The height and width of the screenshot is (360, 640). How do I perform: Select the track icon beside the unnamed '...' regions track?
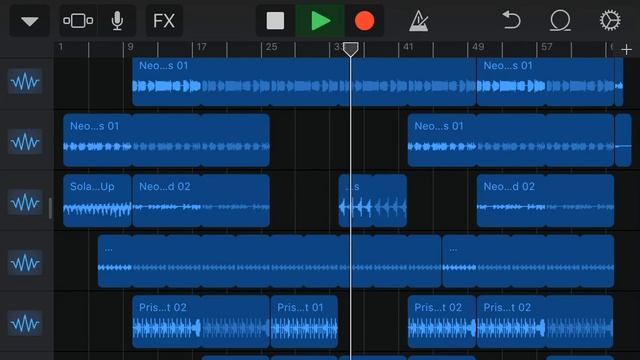[x=25, y=263]
